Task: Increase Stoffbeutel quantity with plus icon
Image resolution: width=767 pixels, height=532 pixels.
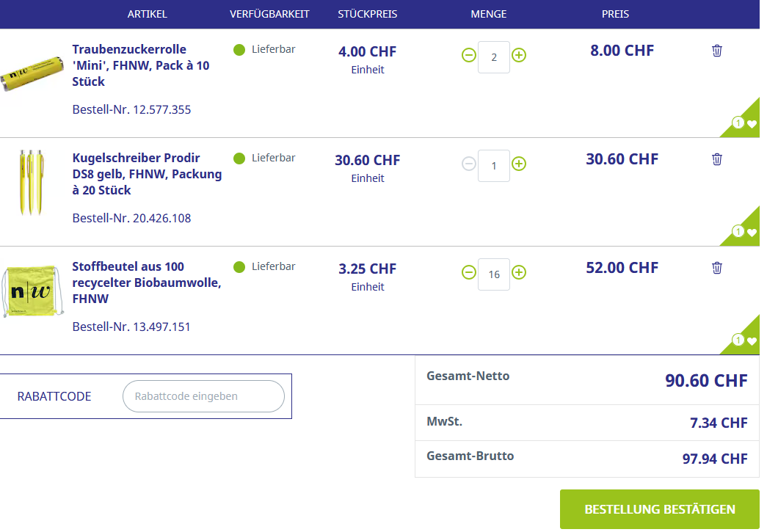Action: pyautogui.click(x=519, y=273)
